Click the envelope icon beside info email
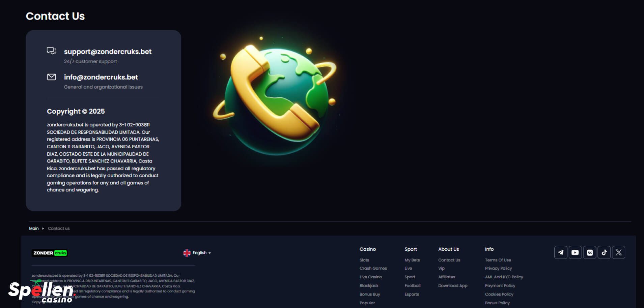The image size is (644, 308). (x=51, y=77)
